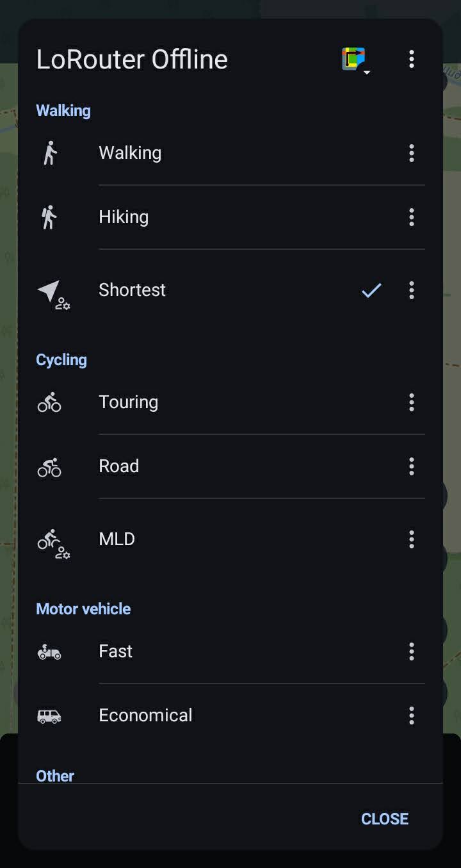The height and width of the screenshot is (868, 461).
Task: Select the Touring cycling profile
Action: pyautogui.click(x=129, y=402)
